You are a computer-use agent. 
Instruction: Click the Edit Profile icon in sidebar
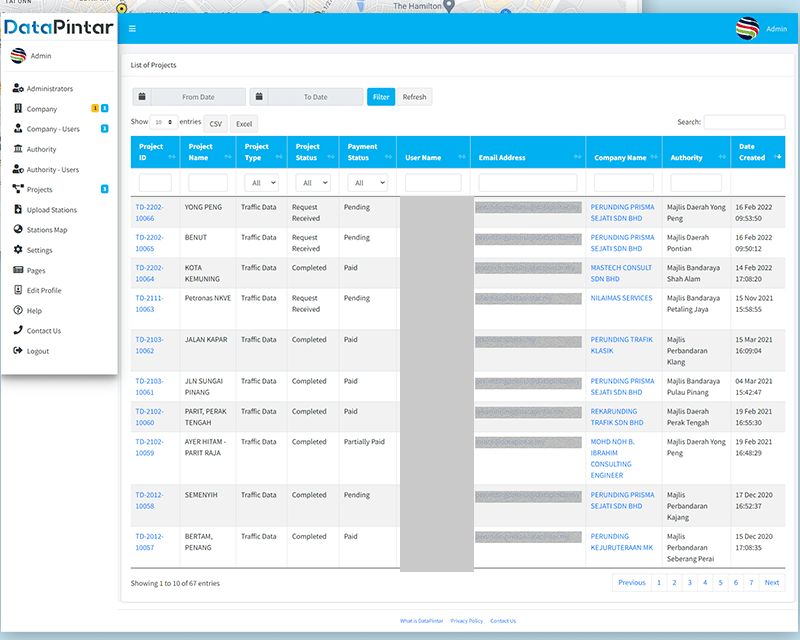18,290
